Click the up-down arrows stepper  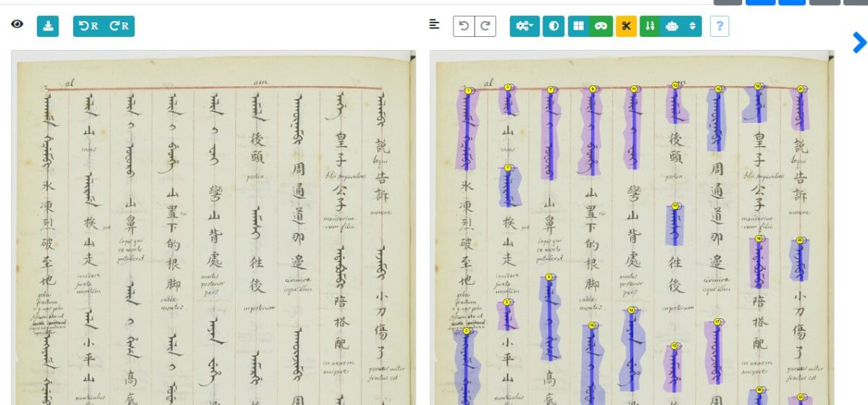coord(692,26)
